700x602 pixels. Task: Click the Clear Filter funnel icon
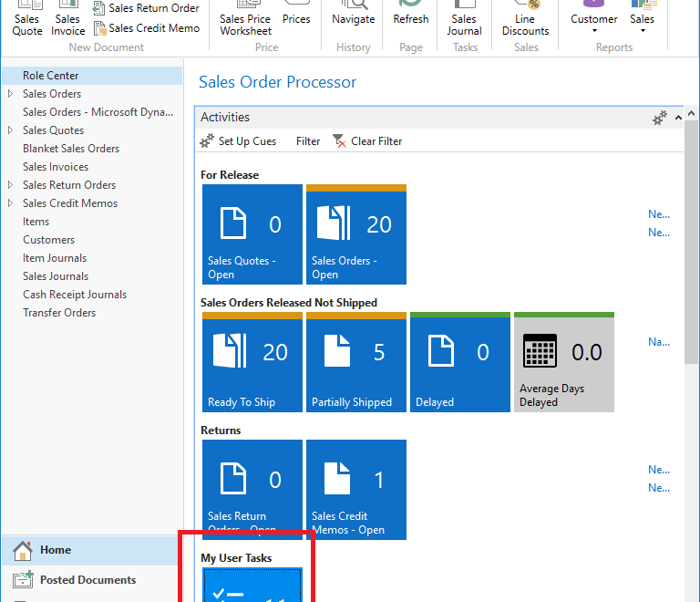click(x=339, y=141)
